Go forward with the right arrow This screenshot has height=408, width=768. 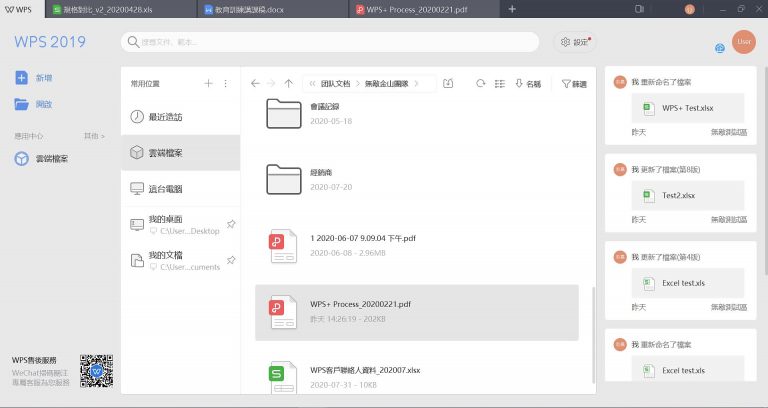(271, 83)
